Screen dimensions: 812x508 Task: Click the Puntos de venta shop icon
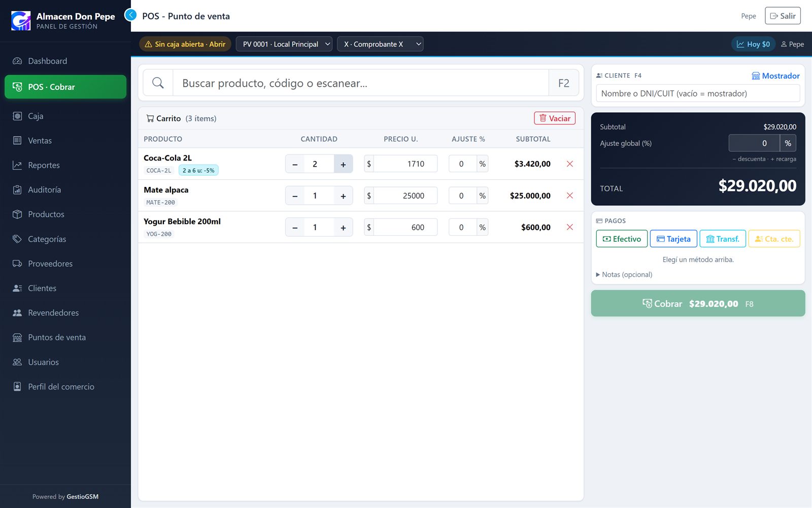[x=17, y=337]
